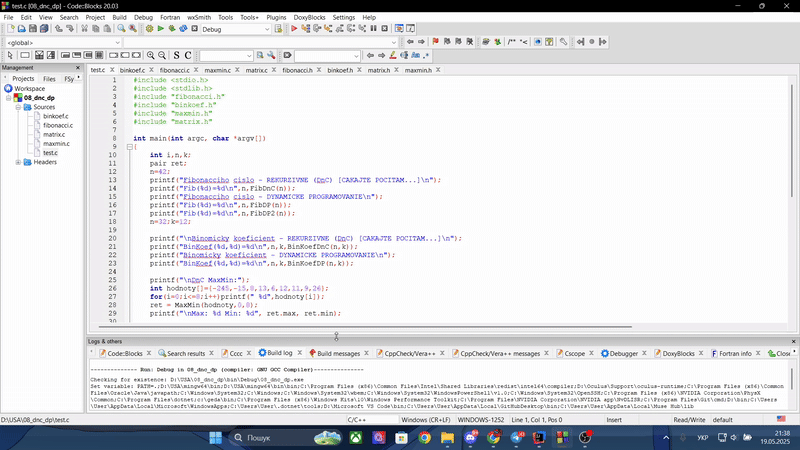Clear all bookmarks flag icon
This screenshot has height=450, width=800.
pyautogui.click(x=470, y=42)
